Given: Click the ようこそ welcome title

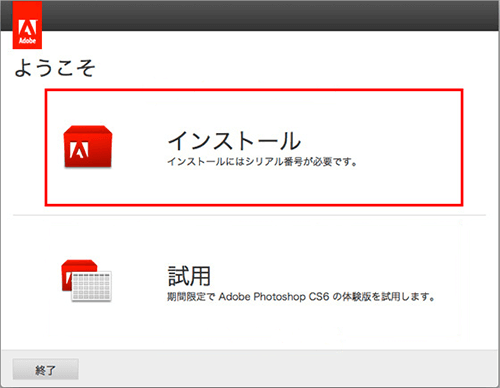Looking at the screenshot, I should 55,68.
